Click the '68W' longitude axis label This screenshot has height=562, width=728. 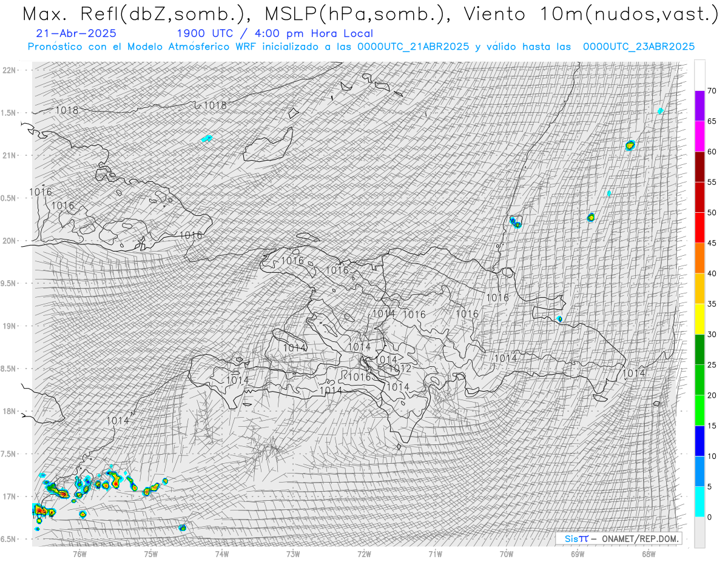coord(649,553)
